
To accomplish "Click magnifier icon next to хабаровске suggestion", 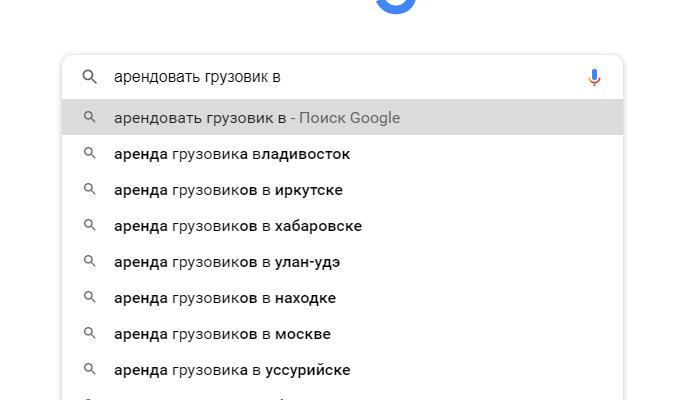I will [x=90, y=226].
